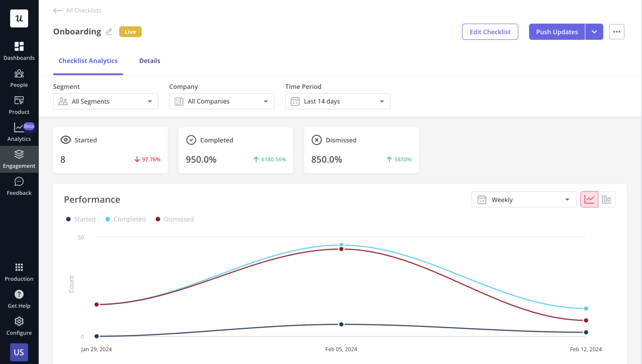Switch chart to bar graph view
The width and height of the screenshot is (642, 364).
[x=607, y=199]
